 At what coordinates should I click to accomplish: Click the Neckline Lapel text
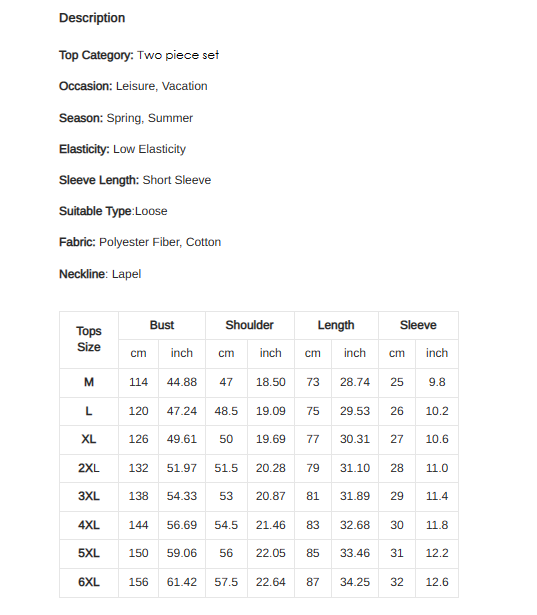pos(100,274)
